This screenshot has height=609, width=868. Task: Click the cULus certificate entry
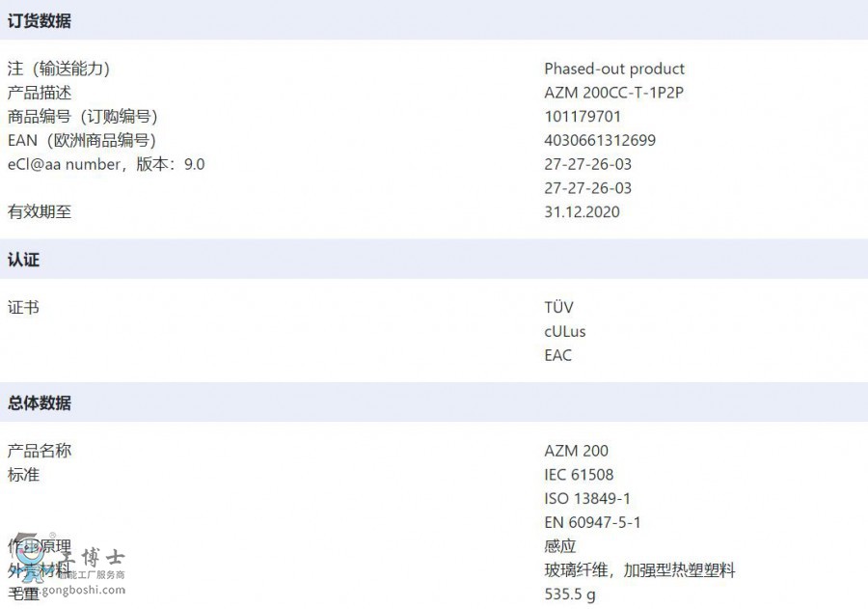pyautogui.click(x=564, y=331)
